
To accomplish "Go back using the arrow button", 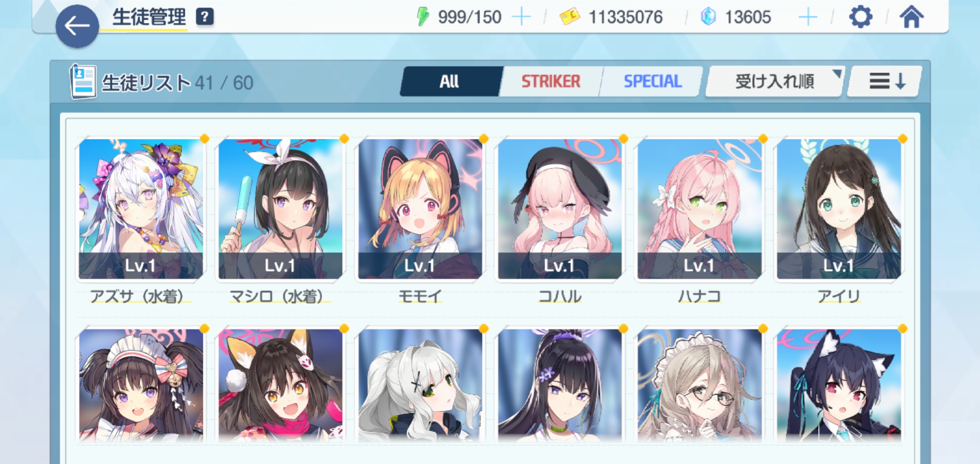I will click(x=77, y=27).
